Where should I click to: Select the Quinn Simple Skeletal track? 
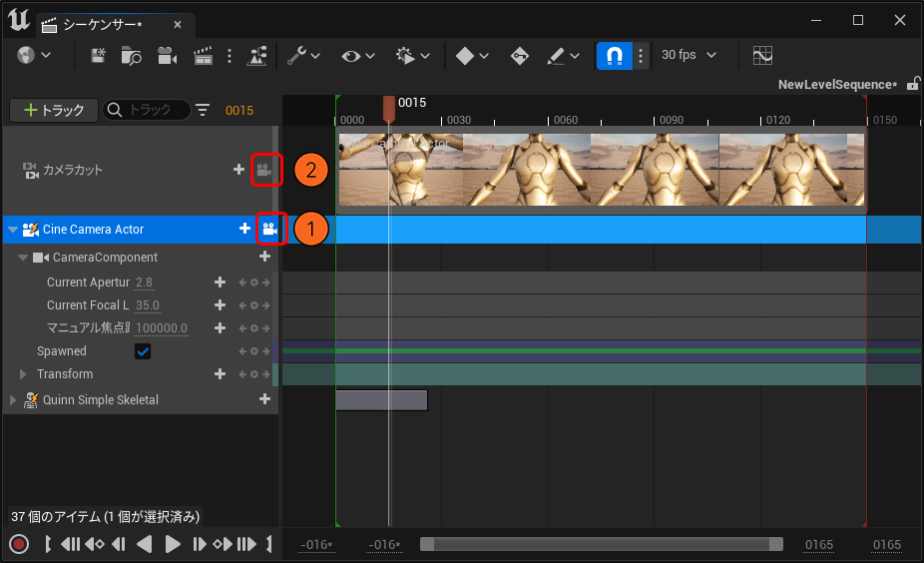(100, 400)
